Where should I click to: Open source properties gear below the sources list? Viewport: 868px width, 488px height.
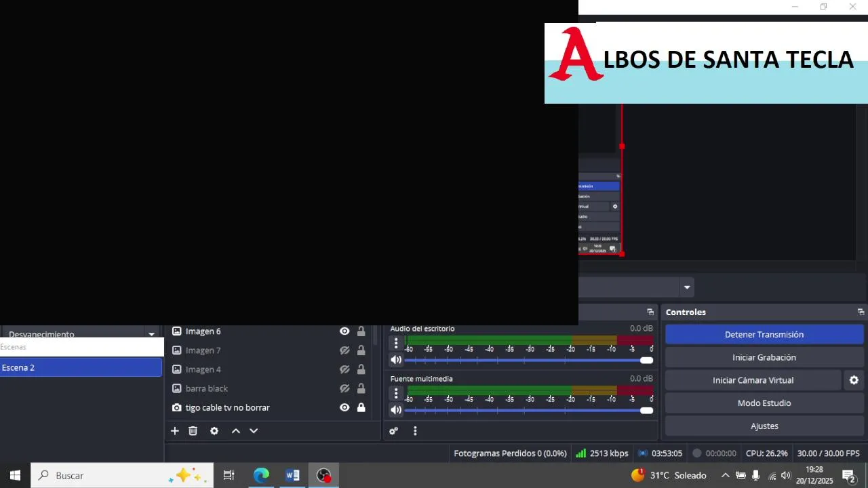(x=214, y=431)
